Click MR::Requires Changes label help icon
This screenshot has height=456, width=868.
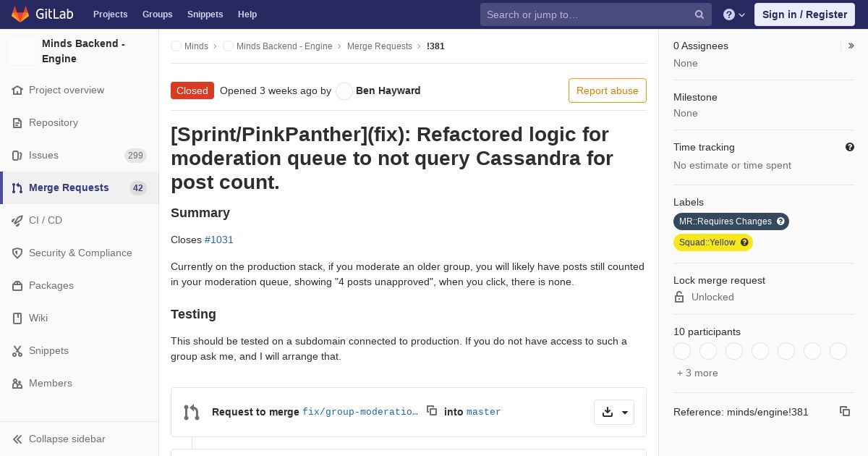[x=780, y=221]
